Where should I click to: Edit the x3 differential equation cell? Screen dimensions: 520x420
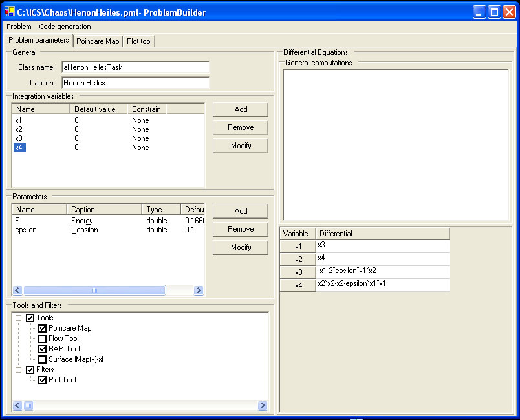[383, 272]
